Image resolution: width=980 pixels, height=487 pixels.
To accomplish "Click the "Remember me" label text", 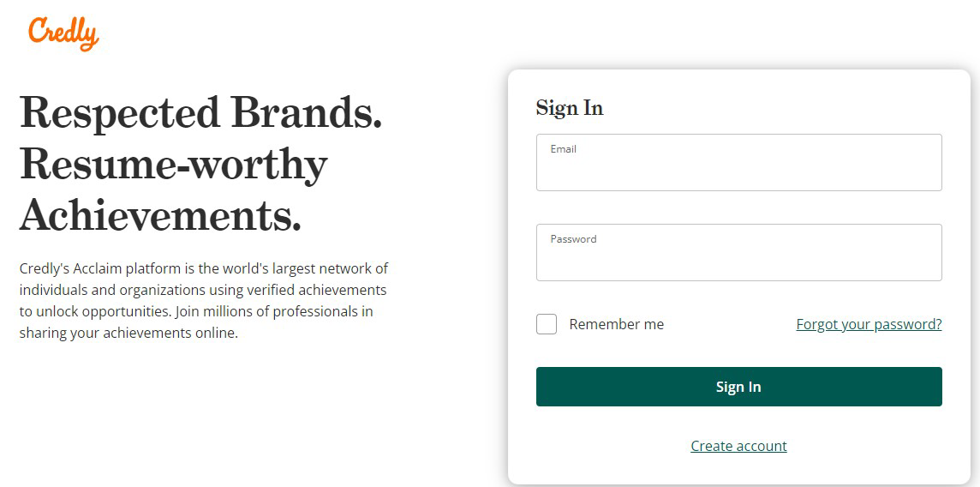I will pyautogui.click(x=616, y=324).
